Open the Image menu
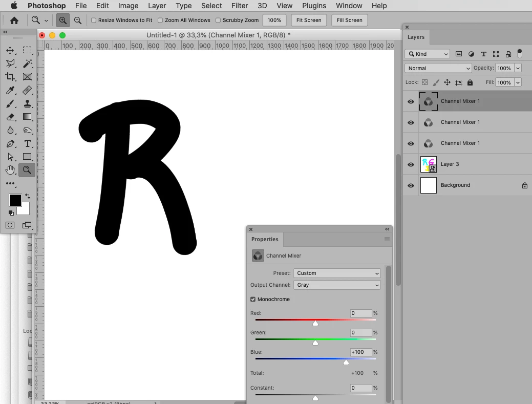This screenshot has width=532, height=404. 128,6
